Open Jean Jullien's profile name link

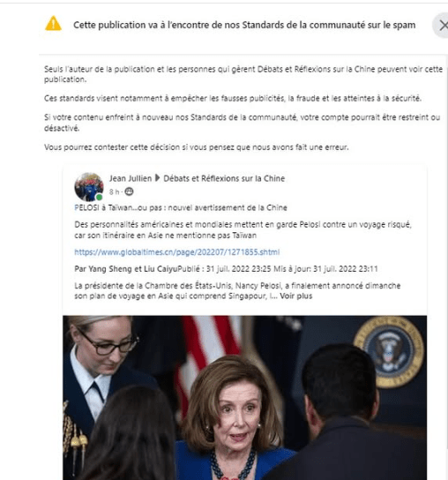click(x=131, y=178)
